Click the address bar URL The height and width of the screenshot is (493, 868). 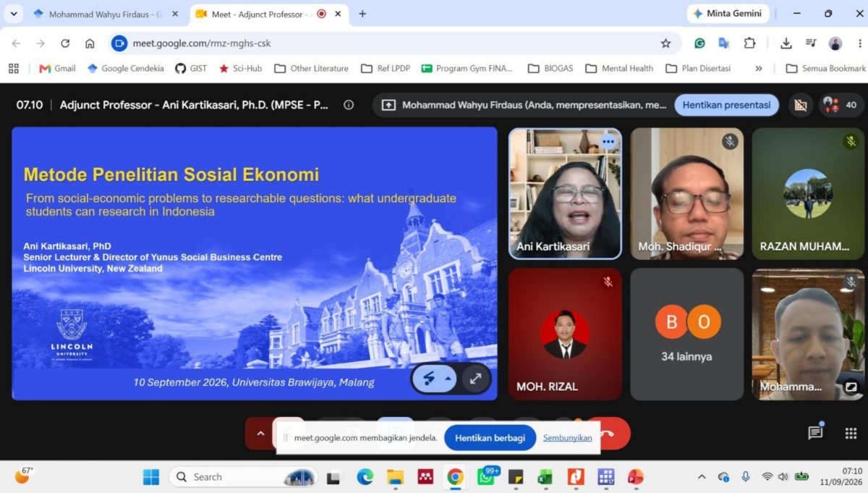point(202,43)
